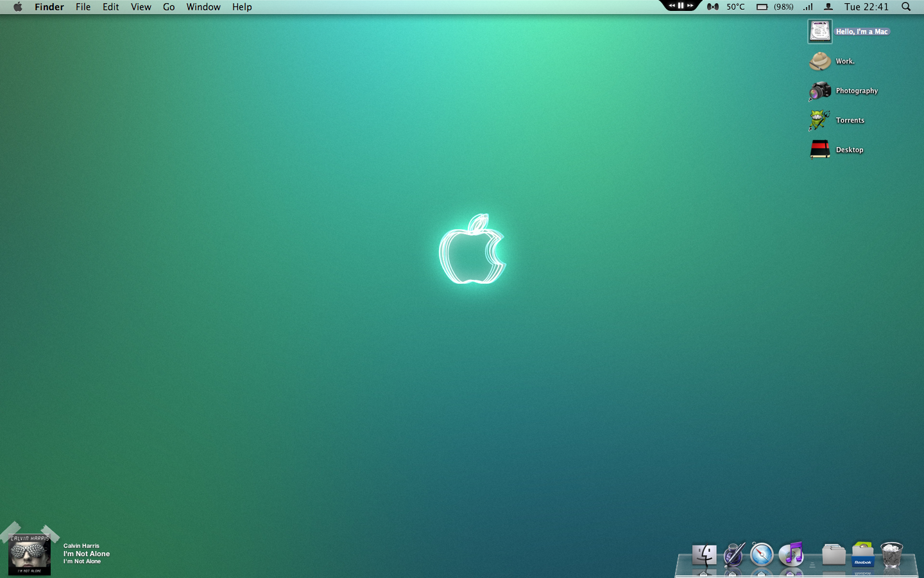Launch the ink and quill app in Dock
The image size is (924, 578).
(733, 555)
